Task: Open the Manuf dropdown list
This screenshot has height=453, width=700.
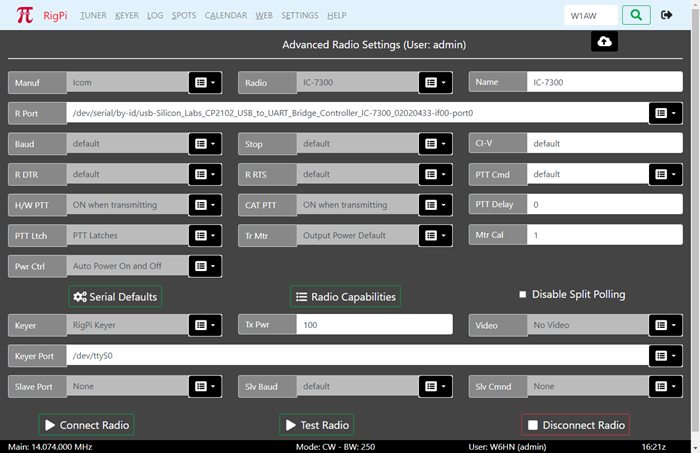Action: [205, 83]
